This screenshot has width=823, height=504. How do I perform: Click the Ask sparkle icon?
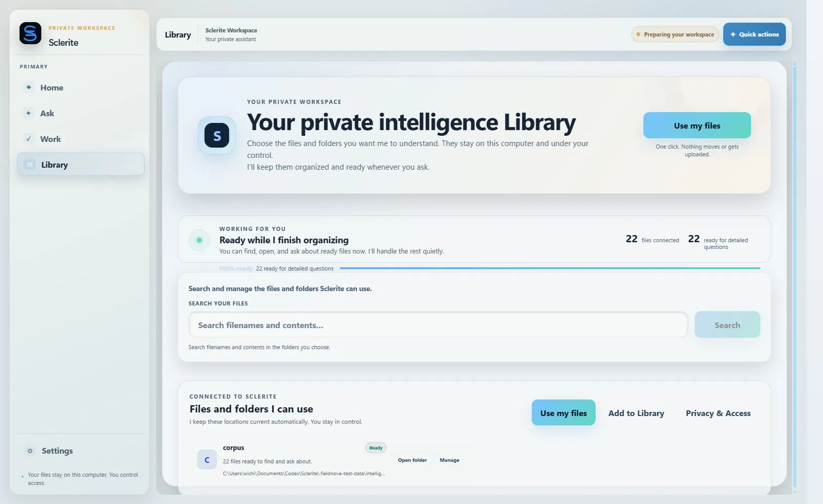click(29, 113)
